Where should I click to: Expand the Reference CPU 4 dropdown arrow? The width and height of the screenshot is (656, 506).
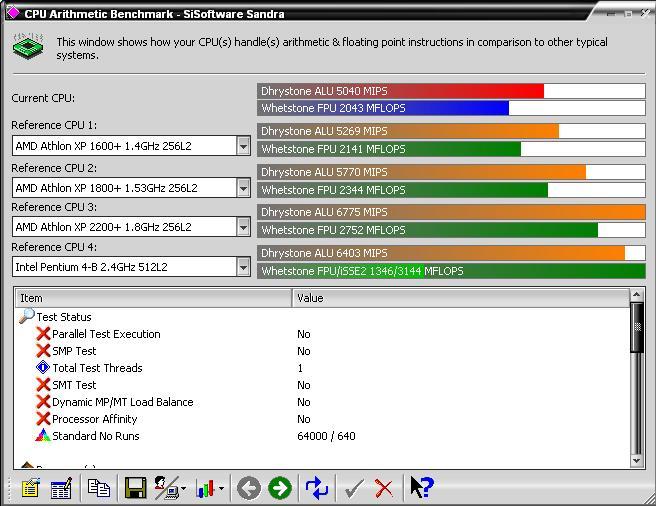(x=243, y=266)
